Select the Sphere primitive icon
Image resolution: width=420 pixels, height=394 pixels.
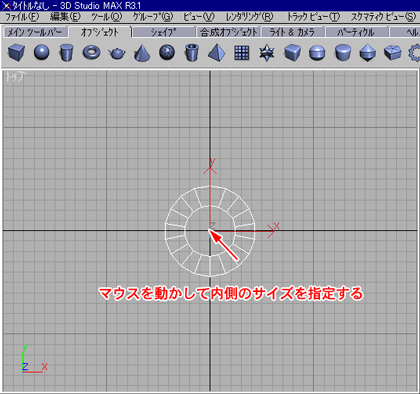point(42,52)
